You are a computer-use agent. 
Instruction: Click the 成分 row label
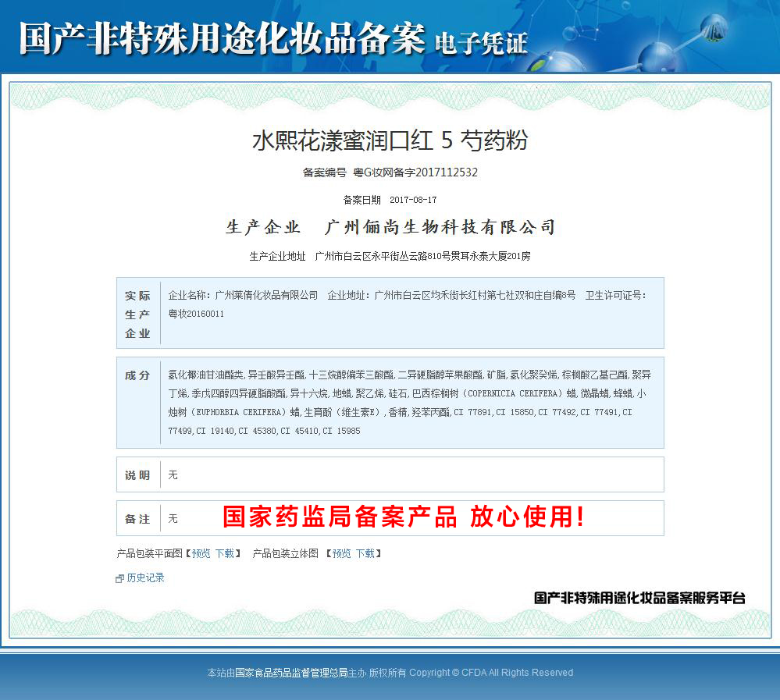(137, 375)
